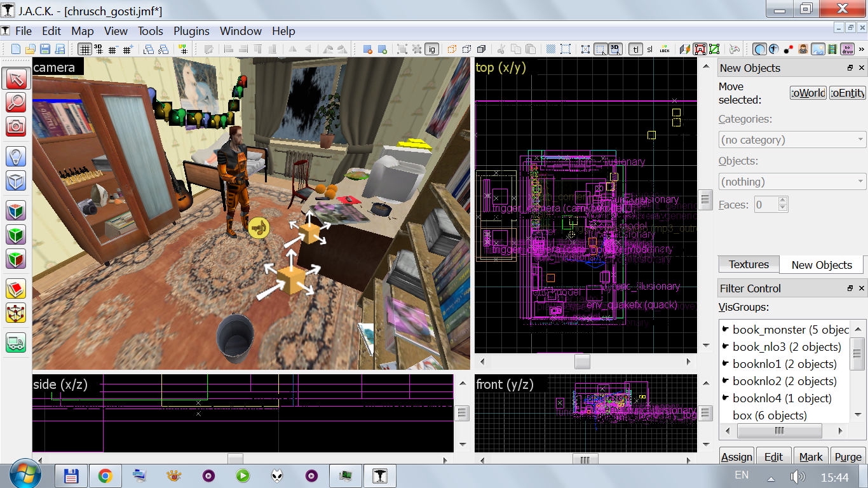Screen dimensions: 868x488
Task: Click the Mark button in Filter Control
Action: coord(811,456)
